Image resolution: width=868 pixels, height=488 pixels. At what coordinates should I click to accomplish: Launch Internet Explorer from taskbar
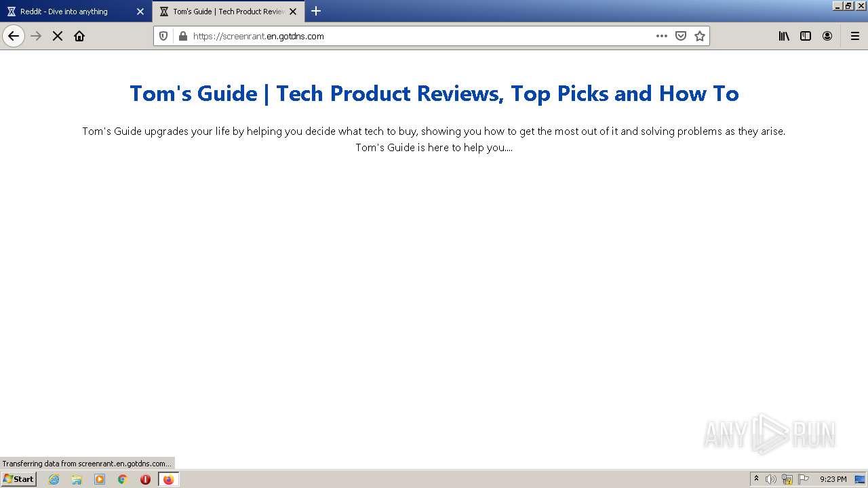(x=54, y=479)
